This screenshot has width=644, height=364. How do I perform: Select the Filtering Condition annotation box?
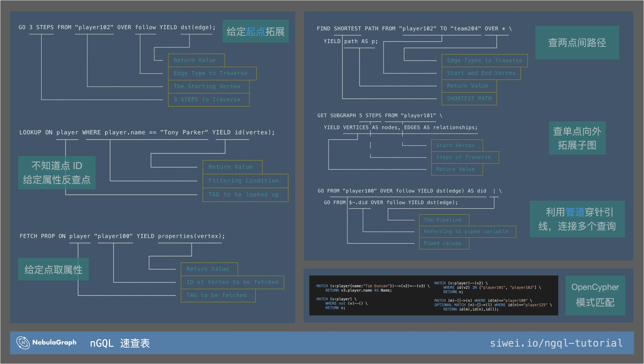pos(245,180)
